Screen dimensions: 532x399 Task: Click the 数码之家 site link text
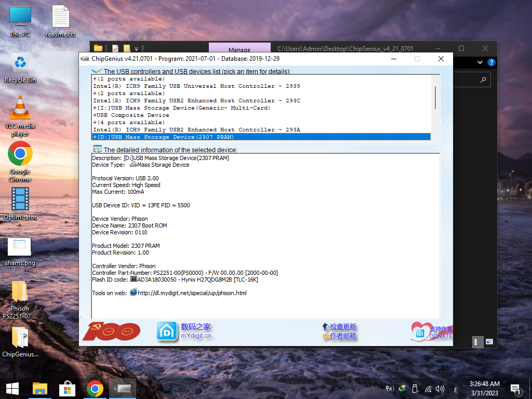tap(196, 327)
